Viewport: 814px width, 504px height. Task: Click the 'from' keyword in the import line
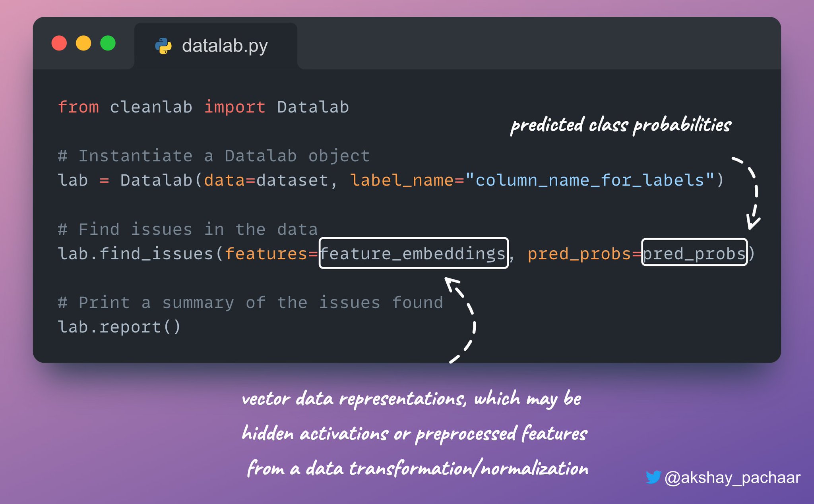78,107
